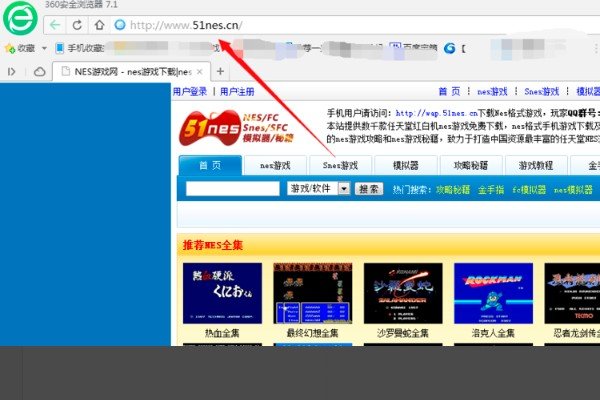Click 用户注册 link

point(237,91)
